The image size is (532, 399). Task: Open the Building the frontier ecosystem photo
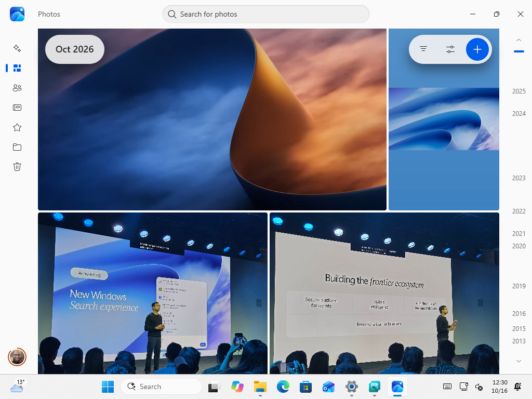click(384, 293)
